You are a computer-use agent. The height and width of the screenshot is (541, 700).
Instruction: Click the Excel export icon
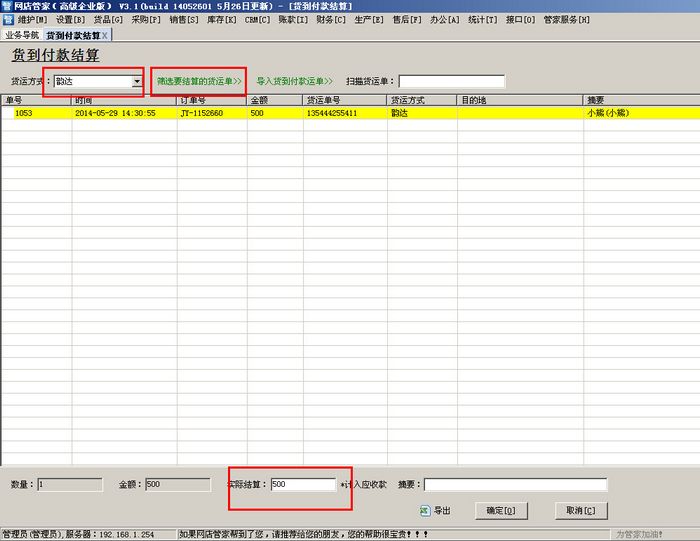tap(425, 510)
